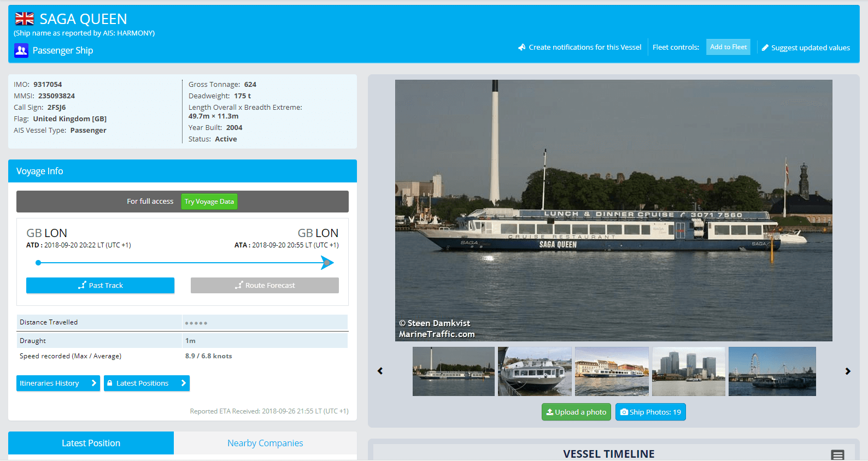Viewport: 868px width, 461px height.
Task: Click the Voyage Info header
Action: point(183,171)
